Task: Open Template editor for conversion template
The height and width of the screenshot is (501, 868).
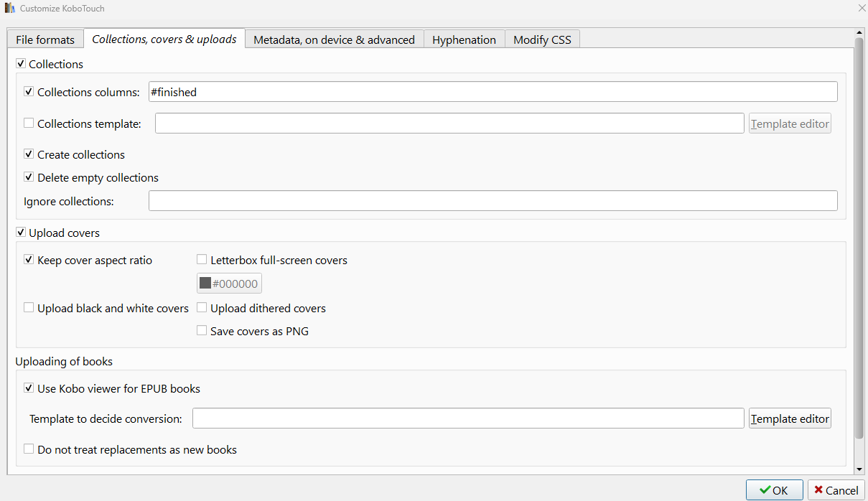Action: coord(790,418)
